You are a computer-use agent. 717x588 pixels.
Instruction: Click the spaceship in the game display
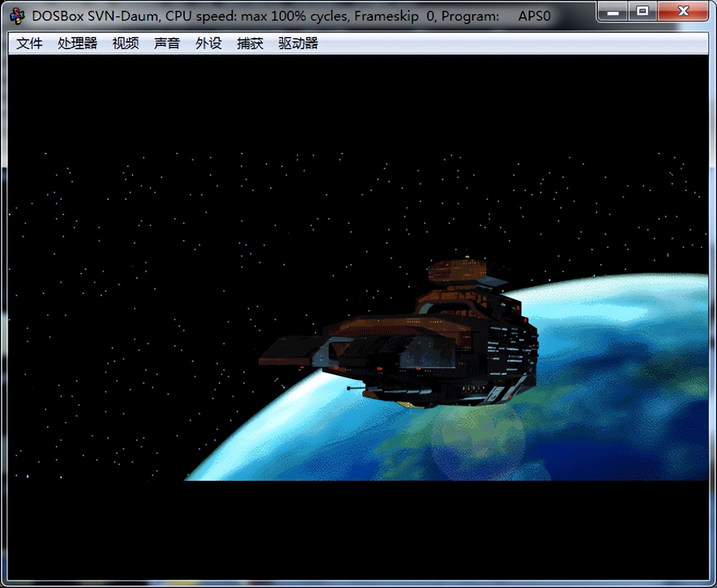pos(399,333)
